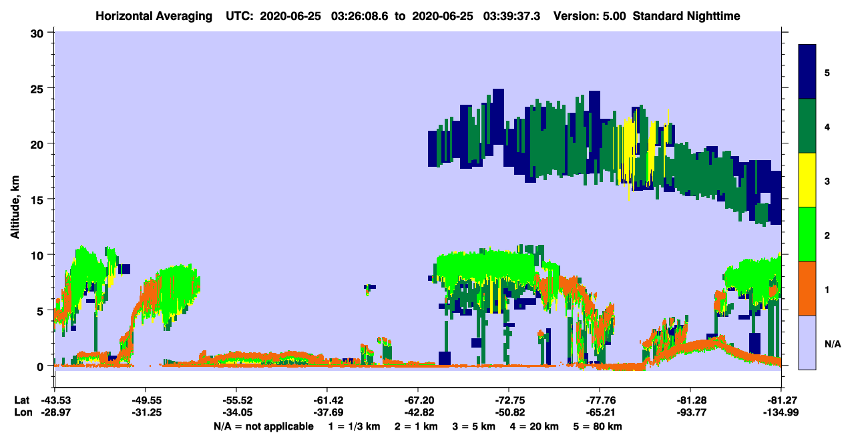Click legend text 'N/A = not applicable'
This screenshot has width=868, height=445.
263,426
